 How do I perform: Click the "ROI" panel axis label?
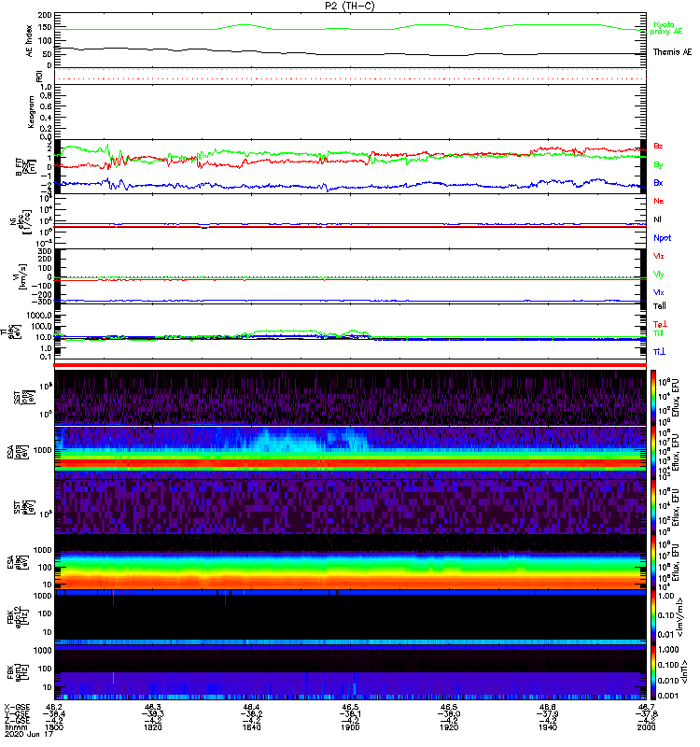(40, 77)
